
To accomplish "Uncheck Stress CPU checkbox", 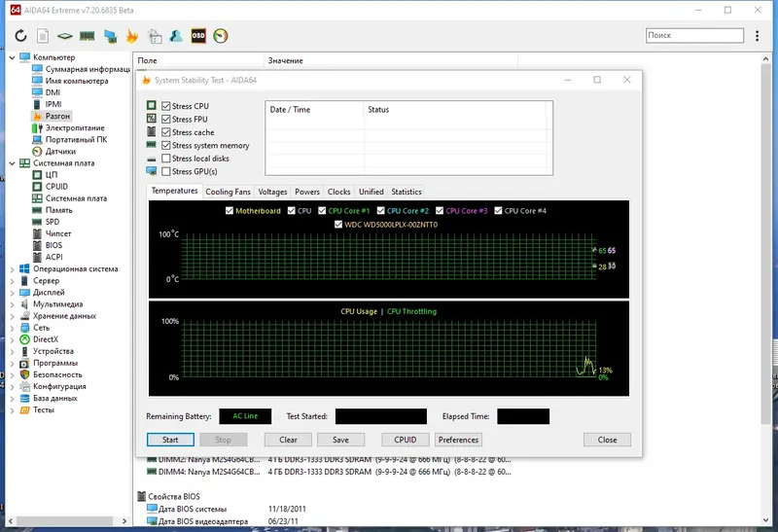I will pos(165,106).
